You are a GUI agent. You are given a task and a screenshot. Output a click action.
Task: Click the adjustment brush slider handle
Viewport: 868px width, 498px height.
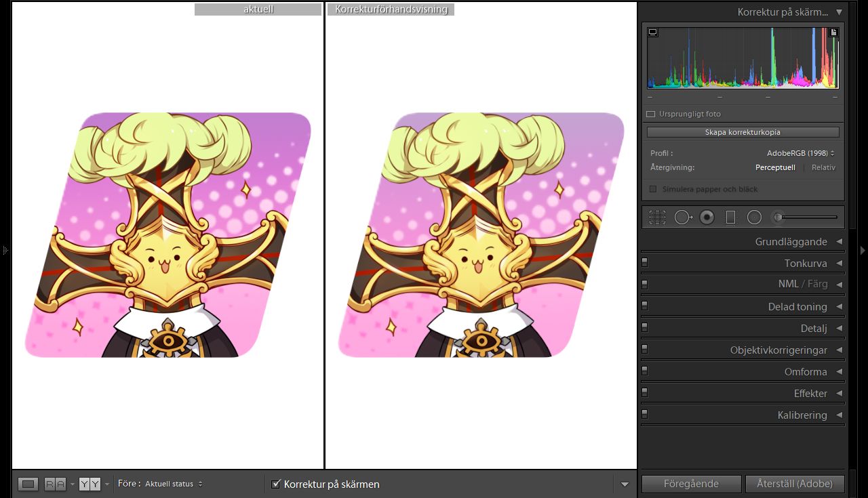(779, 217)
